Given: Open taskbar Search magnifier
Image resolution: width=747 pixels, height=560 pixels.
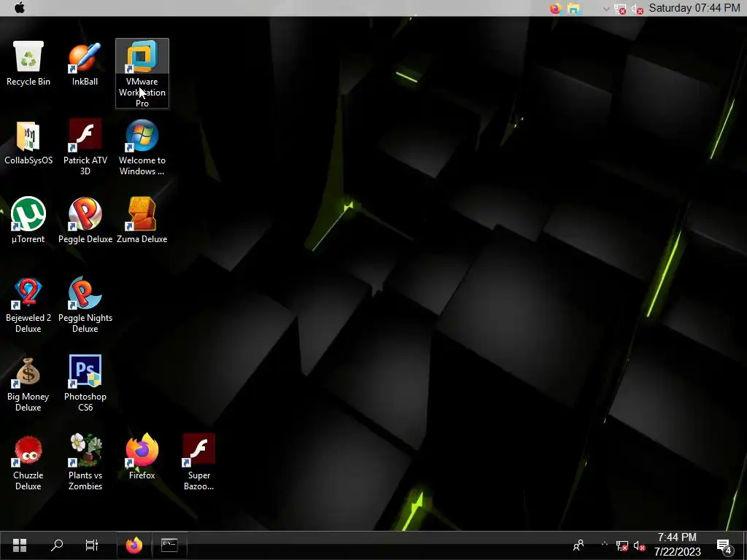Looking at the screenshot, I should coord(57,545).
